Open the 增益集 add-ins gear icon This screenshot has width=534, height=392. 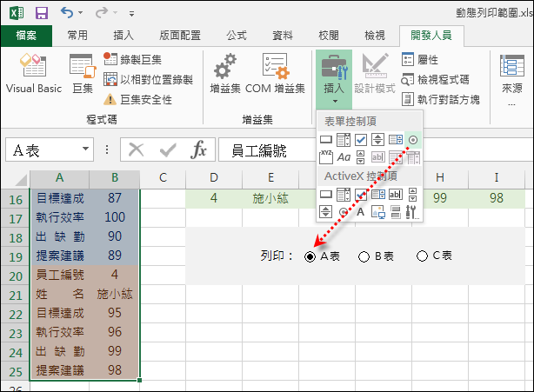click(224, 65)
